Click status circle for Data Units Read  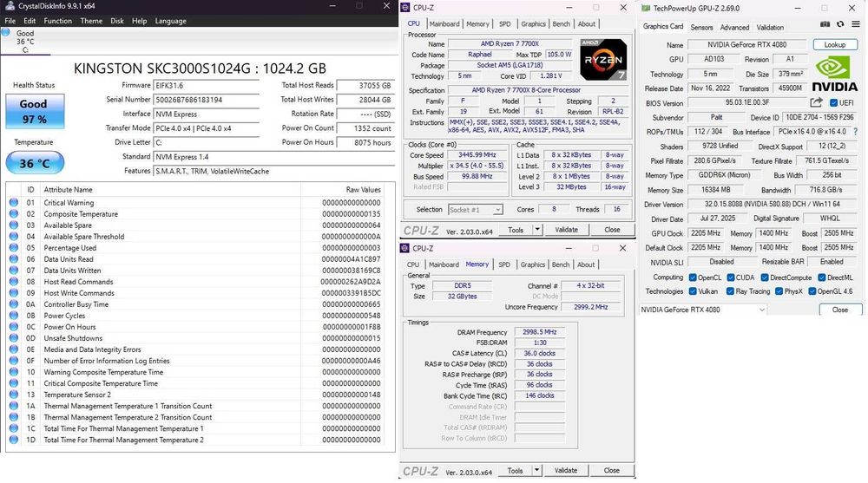[14, 259]
